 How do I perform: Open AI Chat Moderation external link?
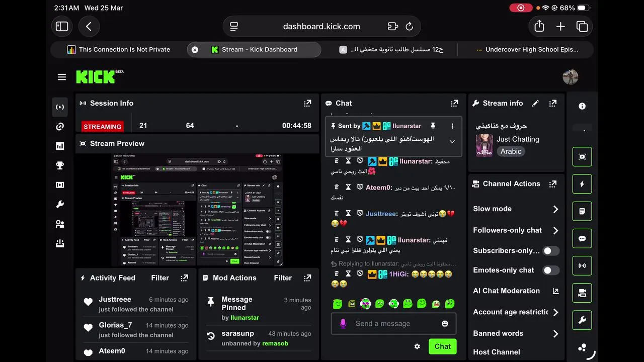click(x=555, y=291)
